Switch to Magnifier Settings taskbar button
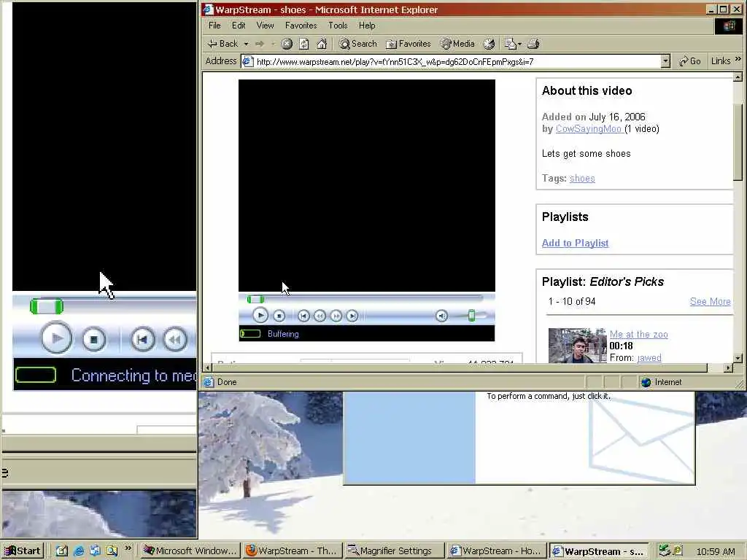This screenshot has height=560, width=747. [394, 551]
